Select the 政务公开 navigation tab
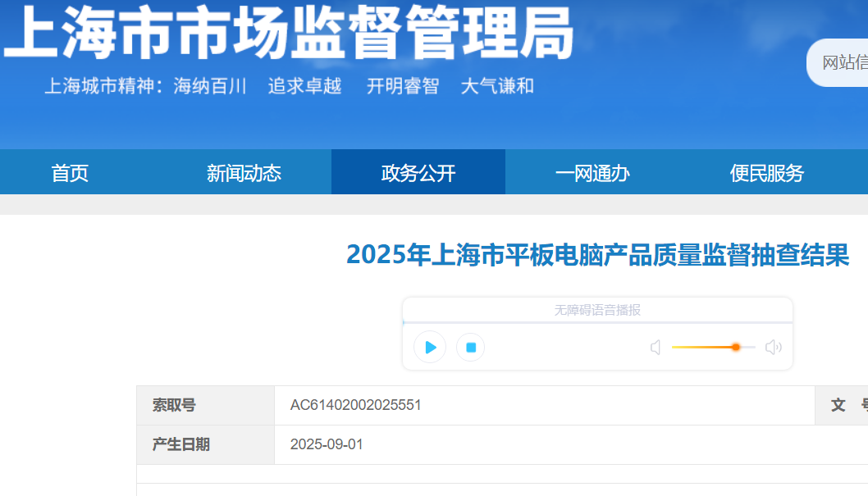The width and height of the screenshot is (868, 496). point(418,173)
